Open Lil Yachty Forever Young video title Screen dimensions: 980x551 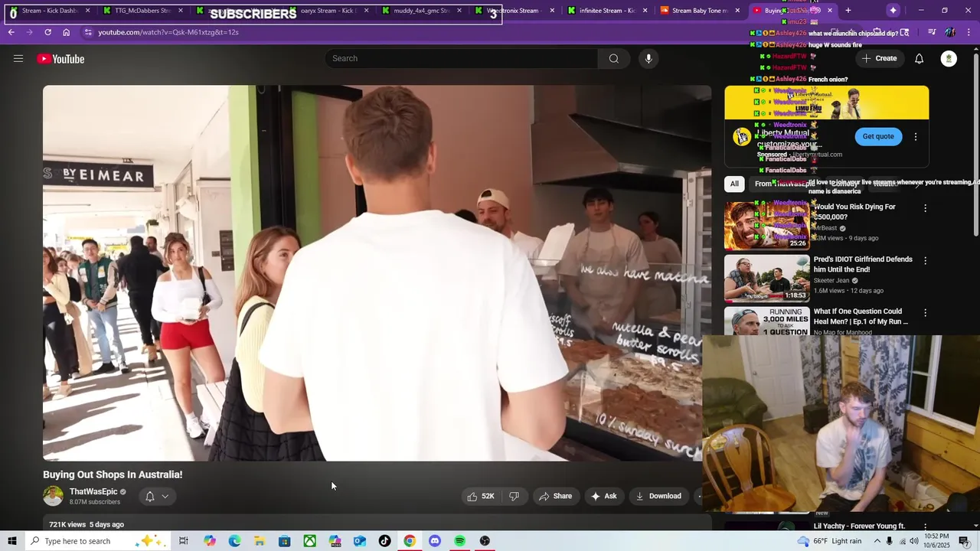click(x=859, y=526)
